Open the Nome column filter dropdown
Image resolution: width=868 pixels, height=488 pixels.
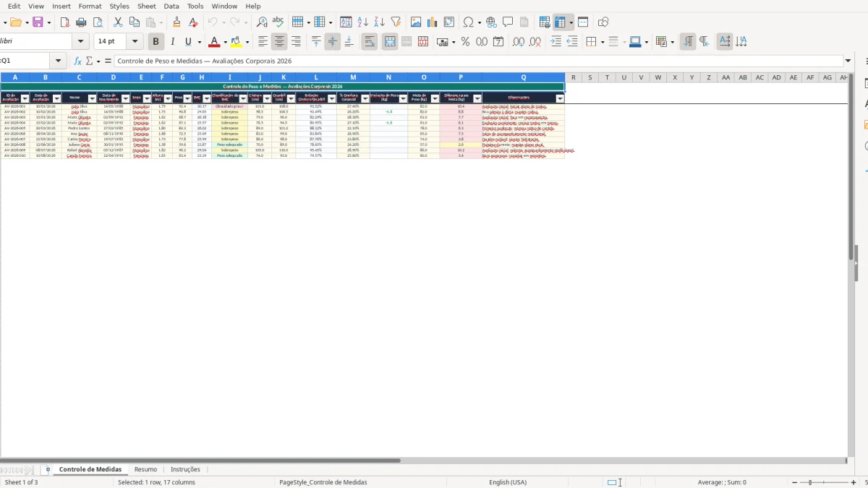tap(92, 98)
